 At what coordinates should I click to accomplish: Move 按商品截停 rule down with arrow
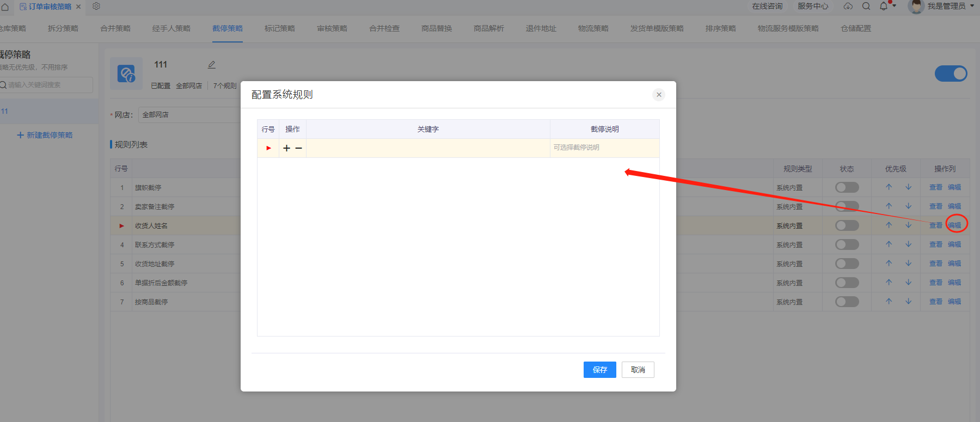[x=909, y=301]
